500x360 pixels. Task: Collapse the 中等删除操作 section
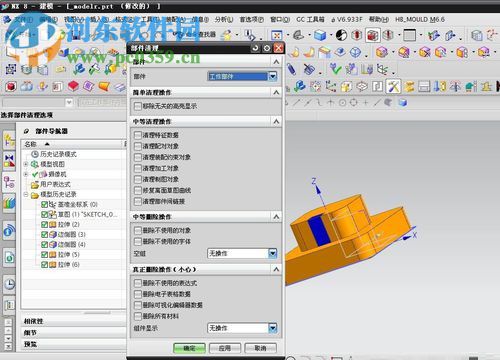coord(276,217)
